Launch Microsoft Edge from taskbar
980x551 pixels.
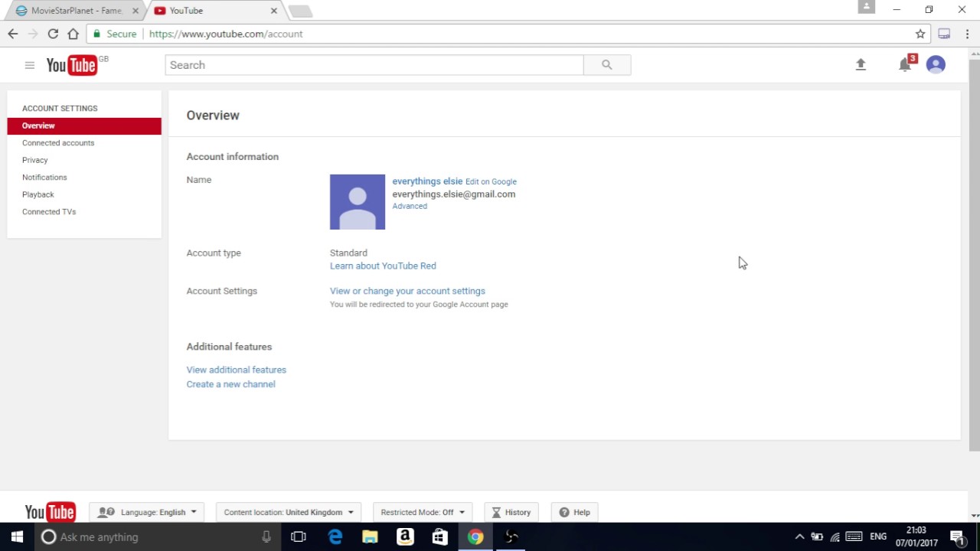[x=335, y=537]
